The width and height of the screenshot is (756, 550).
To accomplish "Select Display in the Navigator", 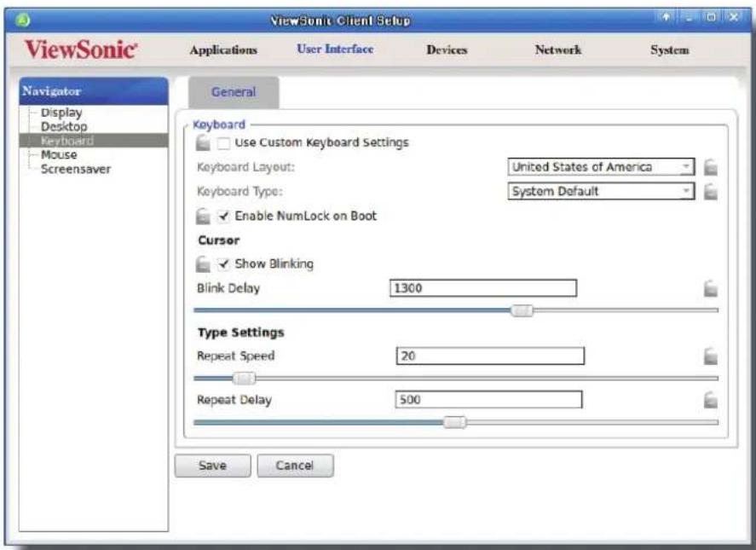I will click(61, 113).
